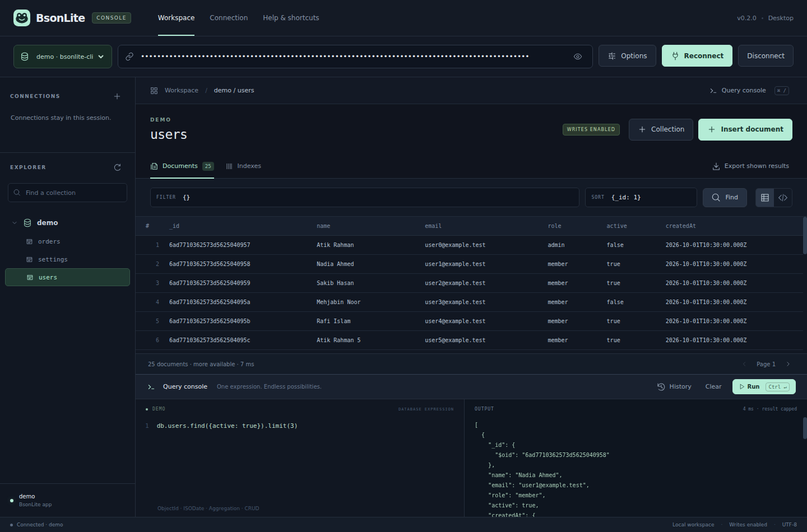Click the link icon beside connection string
The height and width of the screenshot is (532, 807).
pos(129,57)
